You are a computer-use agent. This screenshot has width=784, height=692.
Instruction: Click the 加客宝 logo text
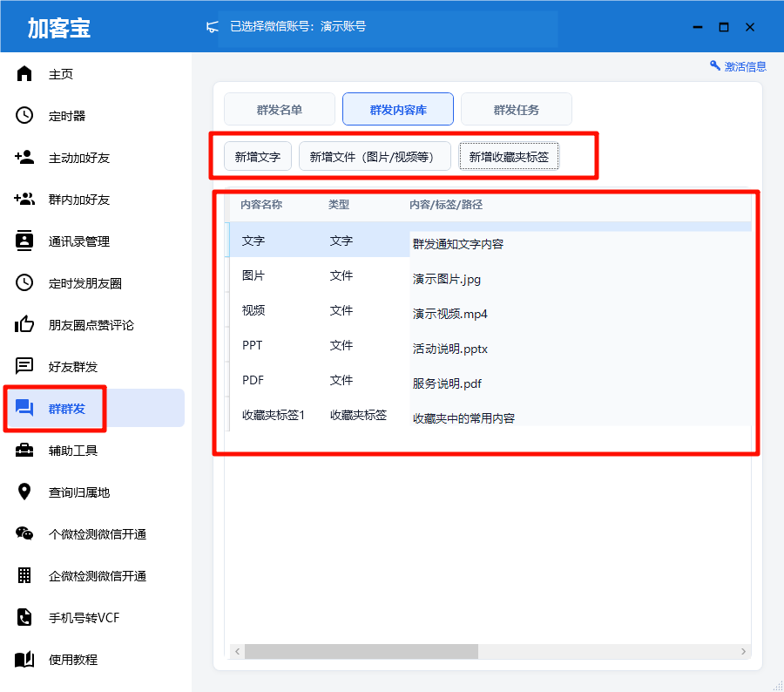58,28
